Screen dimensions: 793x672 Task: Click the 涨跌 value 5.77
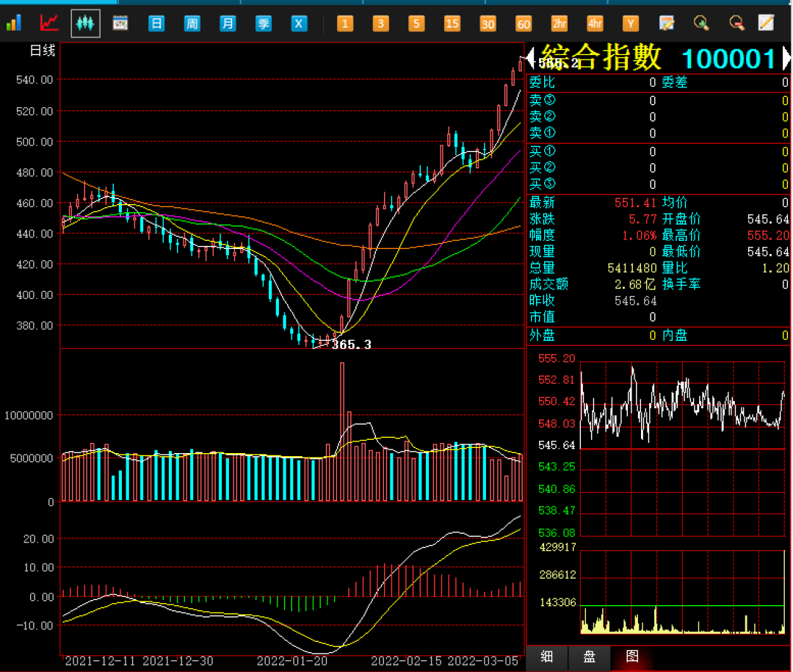[642, 219]
